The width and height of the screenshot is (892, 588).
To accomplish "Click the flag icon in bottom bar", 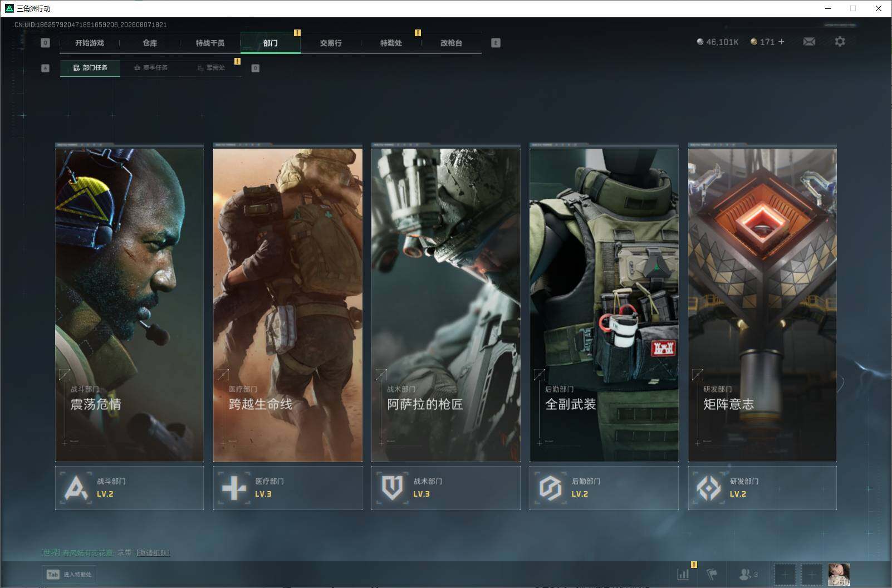I will 712,574.
